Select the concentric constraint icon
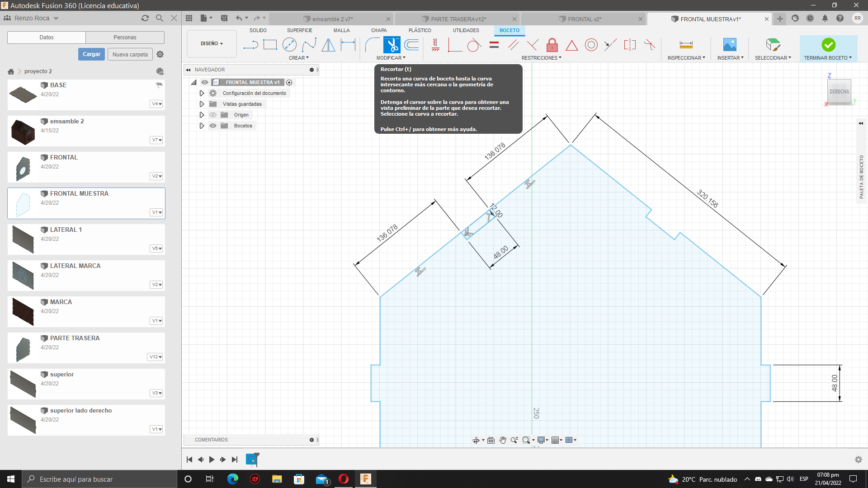The image size is (868, 488). click(591, 45)
